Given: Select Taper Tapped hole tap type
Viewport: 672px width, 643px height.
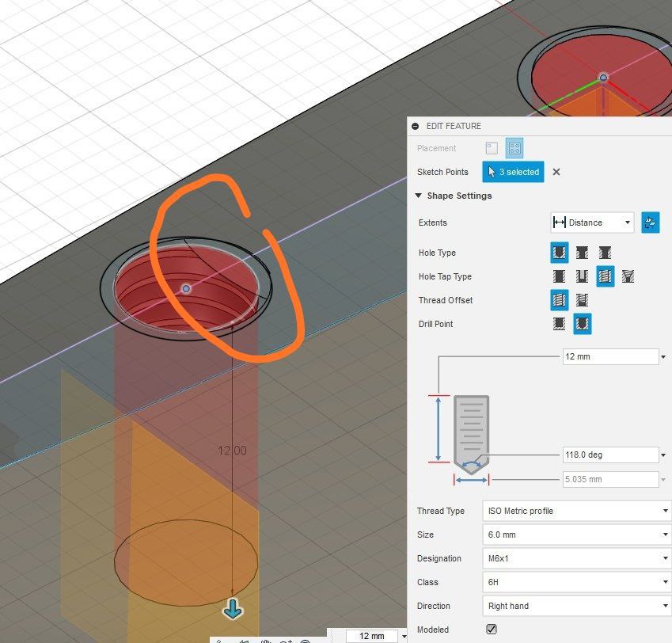Looking at the screenshot, I should 628,276.
